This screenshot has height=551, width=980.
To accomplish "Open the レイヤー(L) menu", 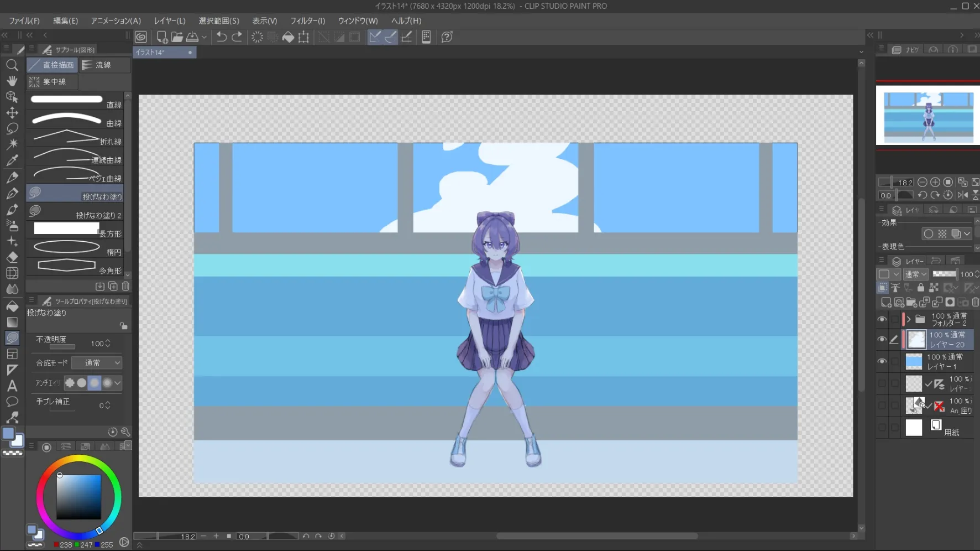I will coord(170,21).
